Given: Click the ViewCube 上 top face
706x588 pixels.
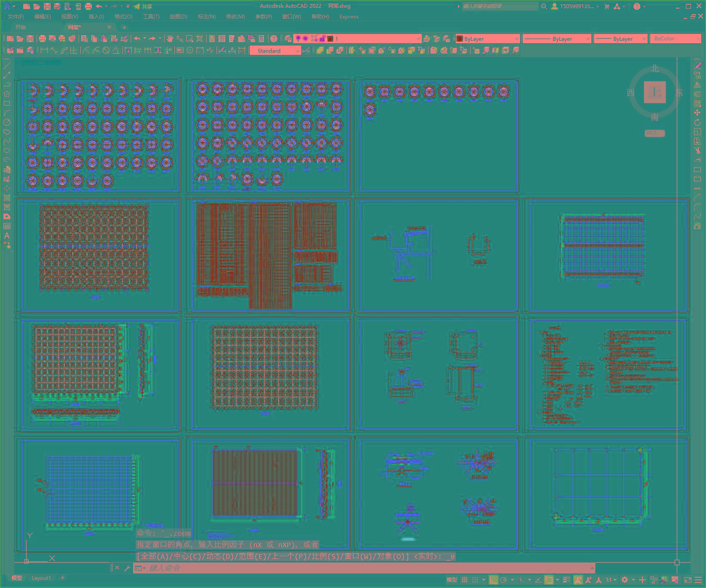Looking at the screenshot, I should [x=655, y=92].
